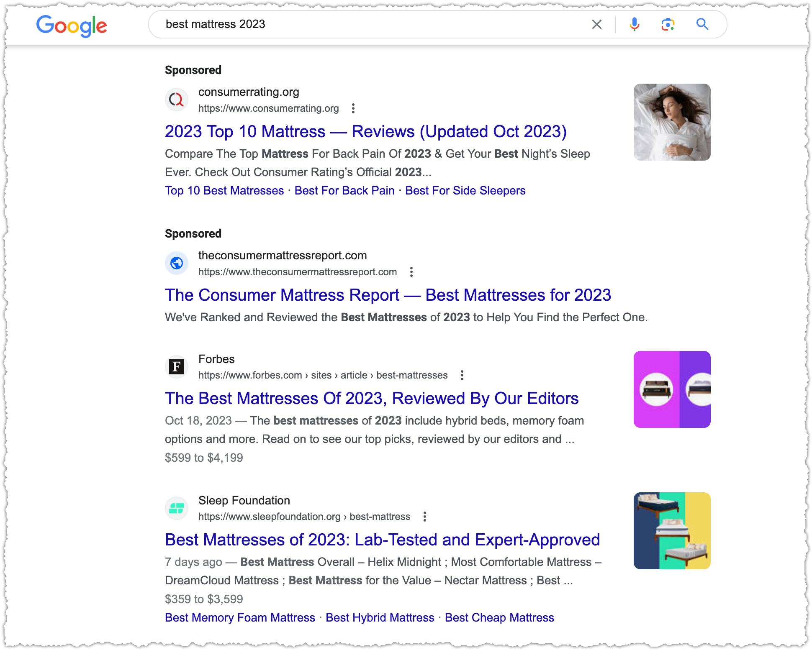Click the 'Sleep Foundation' site name
The width and height of the screenshot is (812, 650).
pyautogui.click(x=244, y=500)
